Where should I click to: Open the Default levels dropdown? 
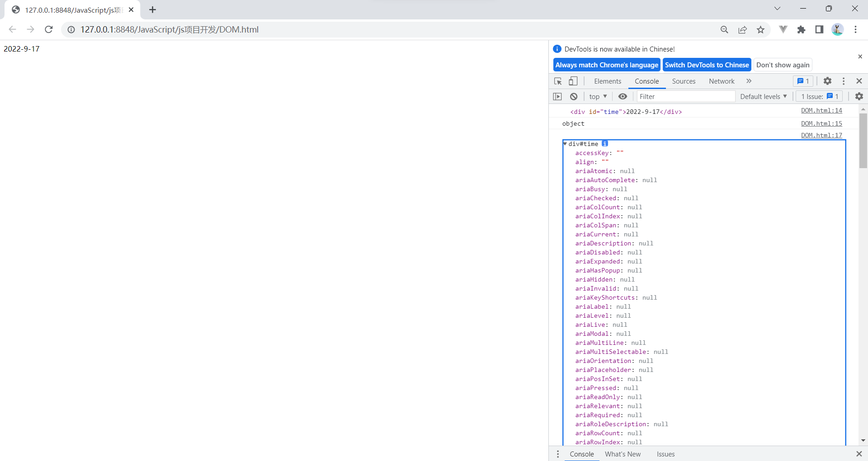coord(763,96)
